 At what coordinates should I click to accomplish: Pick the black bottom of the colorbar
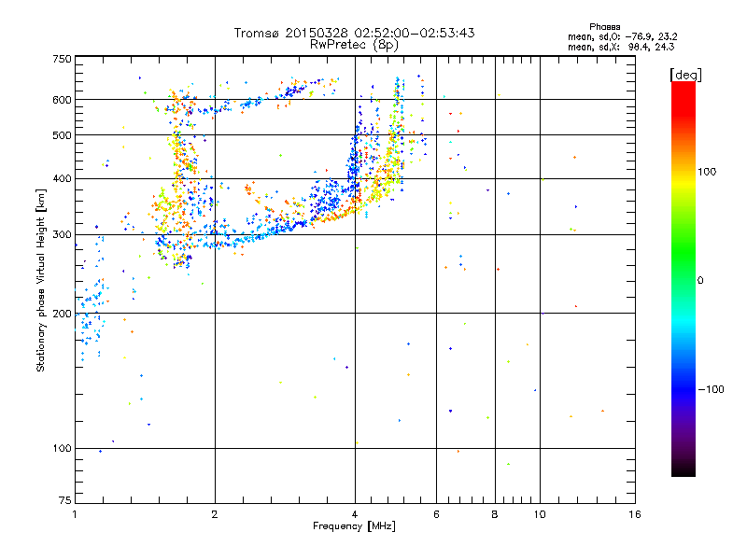(683, 471)
